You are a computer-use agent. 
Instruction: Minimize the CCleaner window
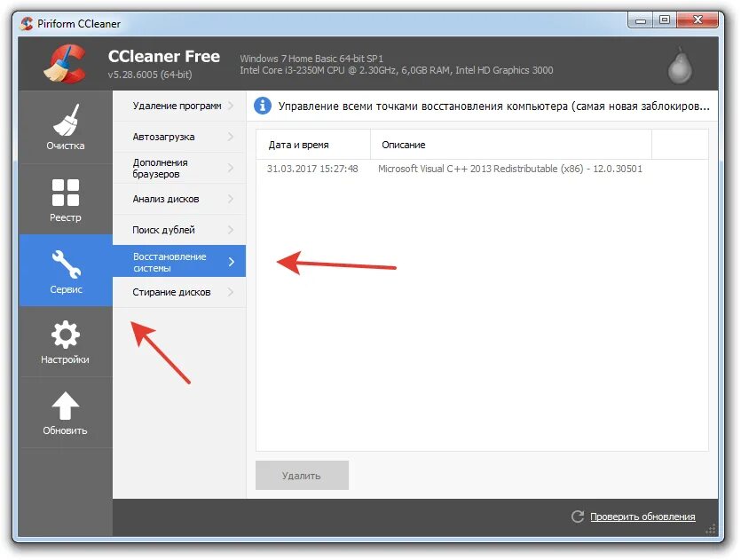(x=641, y=20)
